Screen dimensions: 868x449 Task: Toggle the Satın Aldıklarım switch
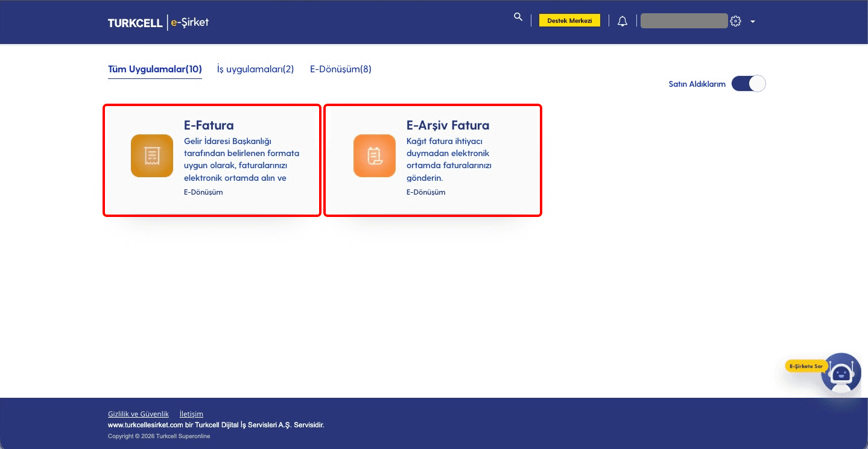(749, 84)
